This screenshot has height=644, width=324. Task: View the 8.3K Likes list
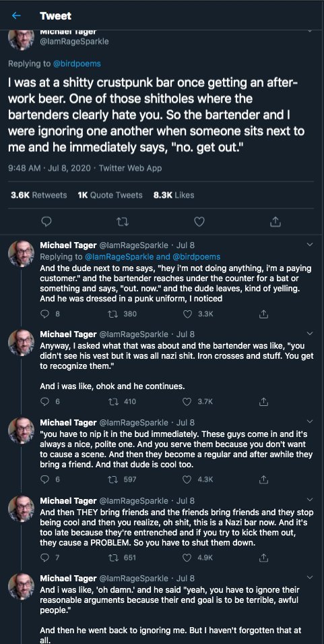(x=174, y=196)
